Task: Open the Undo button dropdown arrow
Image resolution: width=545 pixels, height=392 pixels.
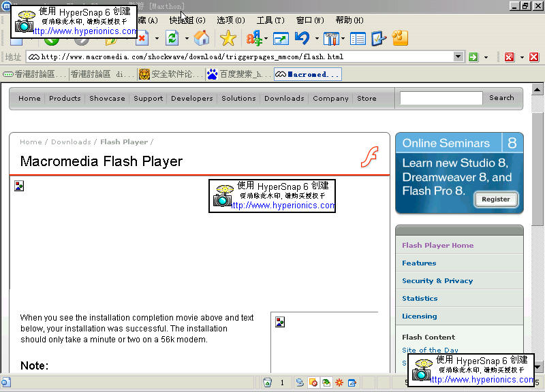Action: tap(317, 38)
